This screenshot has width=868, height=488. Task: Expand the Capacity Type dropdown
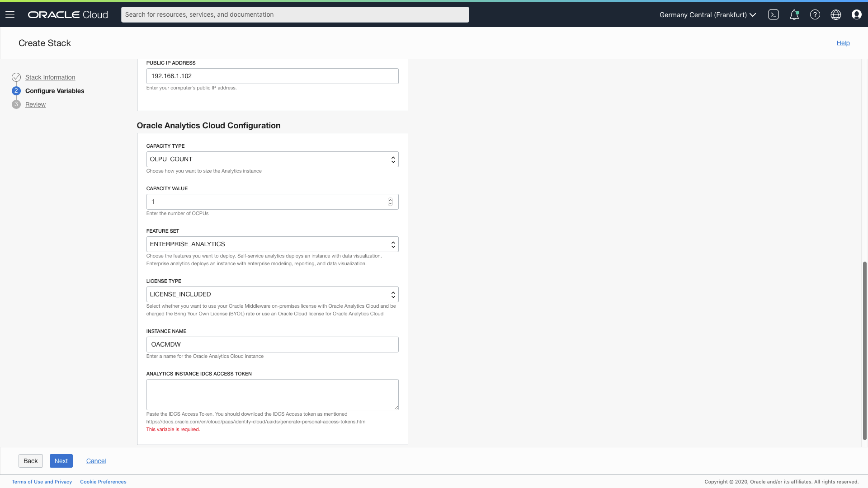tap(272, 159)
